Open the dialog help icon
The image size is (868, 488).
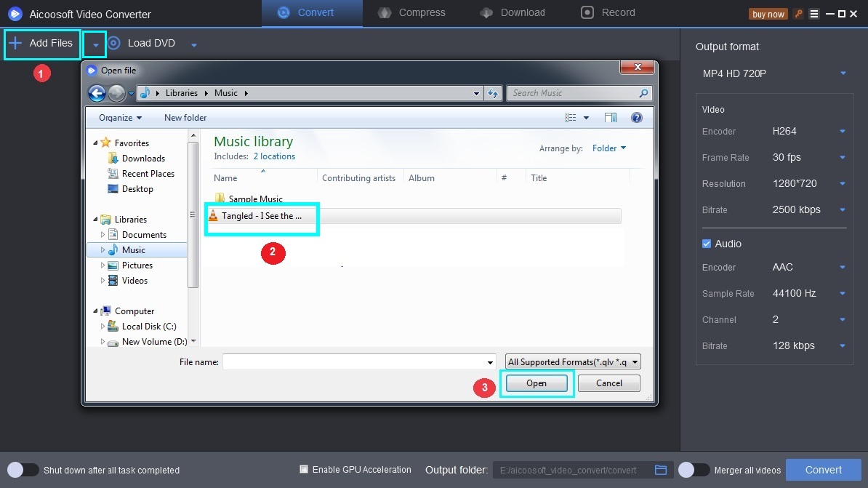637,117
